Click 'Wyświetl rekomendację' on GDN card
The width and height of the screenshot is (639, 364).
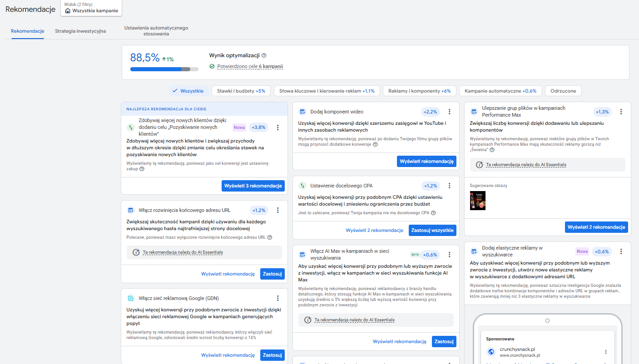click(228, 355)
